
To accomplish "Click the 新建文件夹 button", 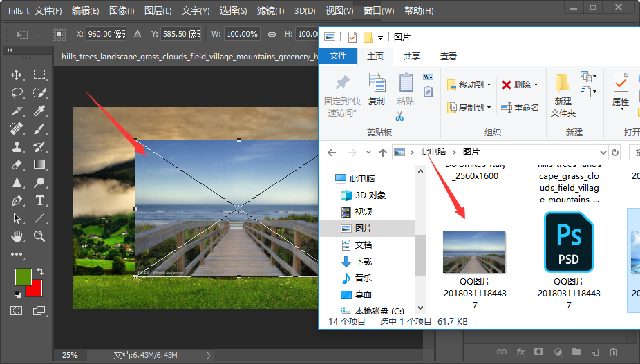I will pyautogui.click(x=563, y=96).
